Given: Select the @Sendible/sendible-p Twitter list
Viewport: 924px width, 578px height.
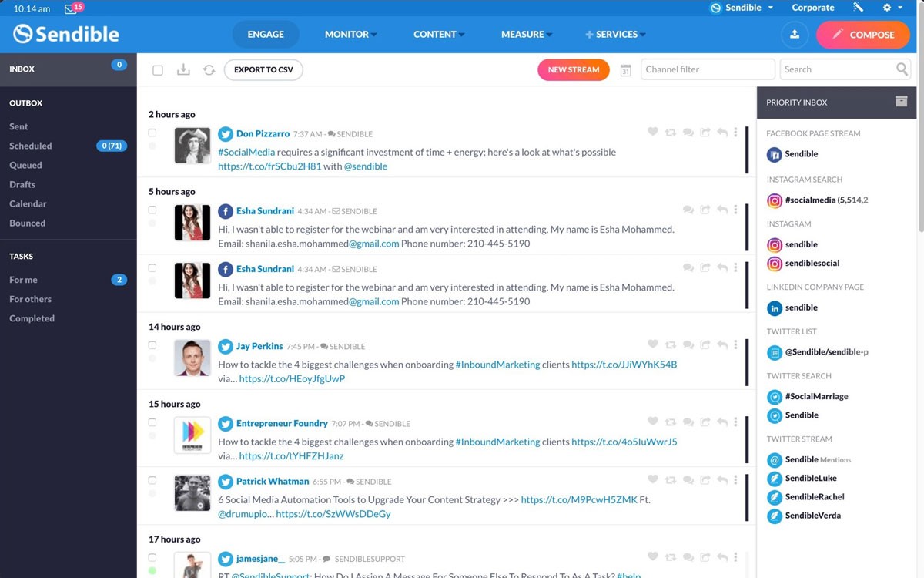Looking at the screenshot, I should click(818, 352).
